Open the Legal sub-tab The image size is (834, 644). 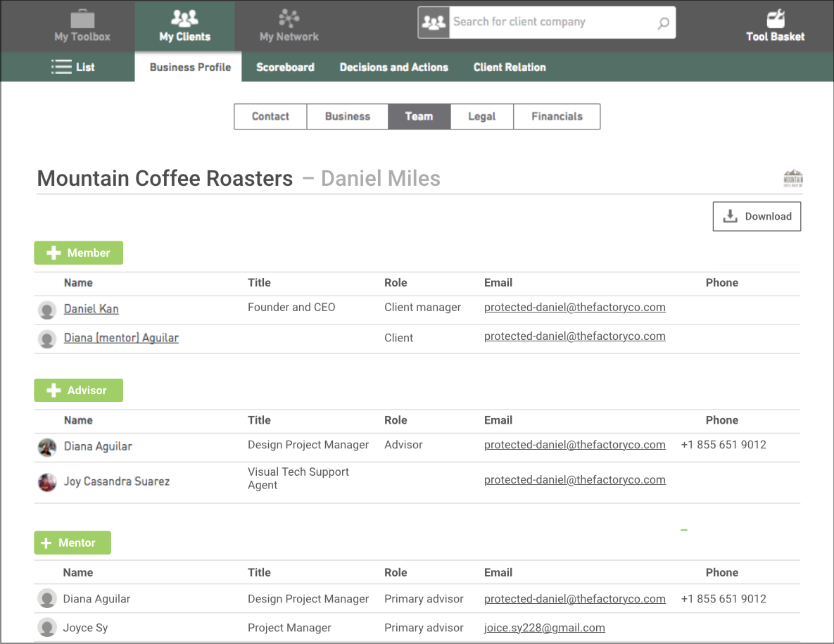click(x=482, y=116)
